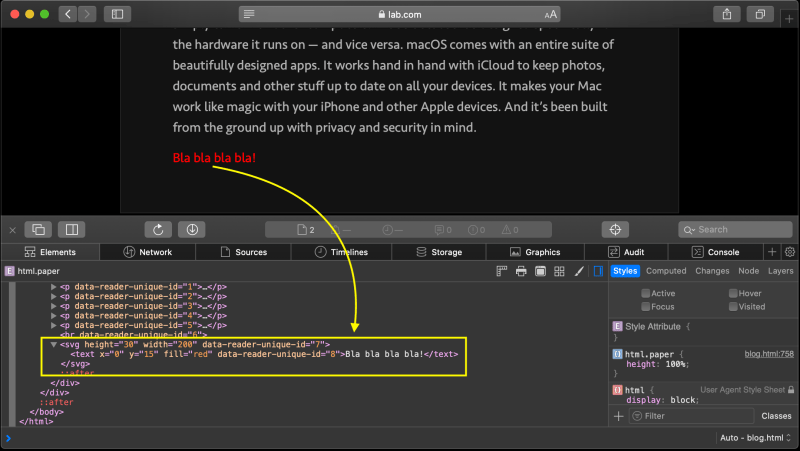Click the Classes button

(x=776, y=416)
